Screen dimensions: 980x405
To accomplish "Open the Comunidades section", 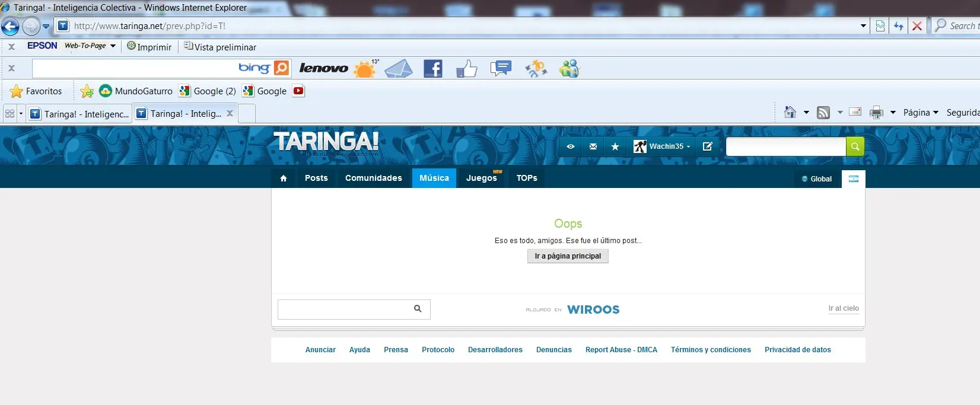I will point(374,178).
